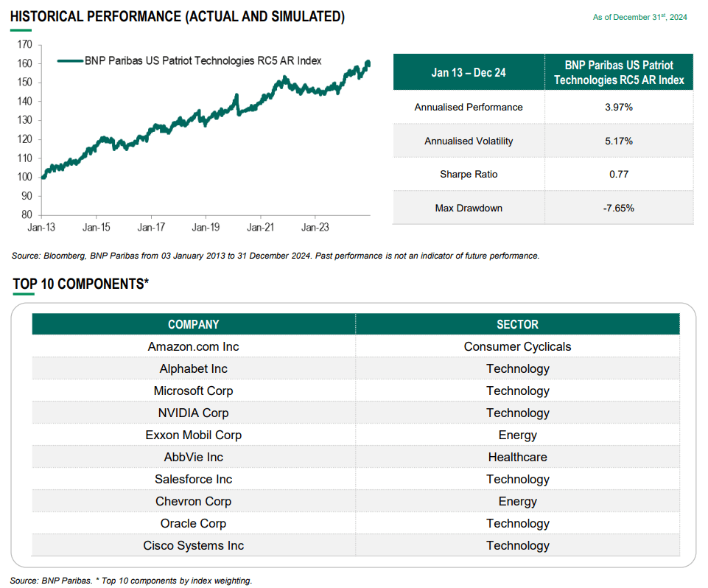
Task: Click the Healthcare sector cell
Action: pyautogui.click(x=517, y=457)
